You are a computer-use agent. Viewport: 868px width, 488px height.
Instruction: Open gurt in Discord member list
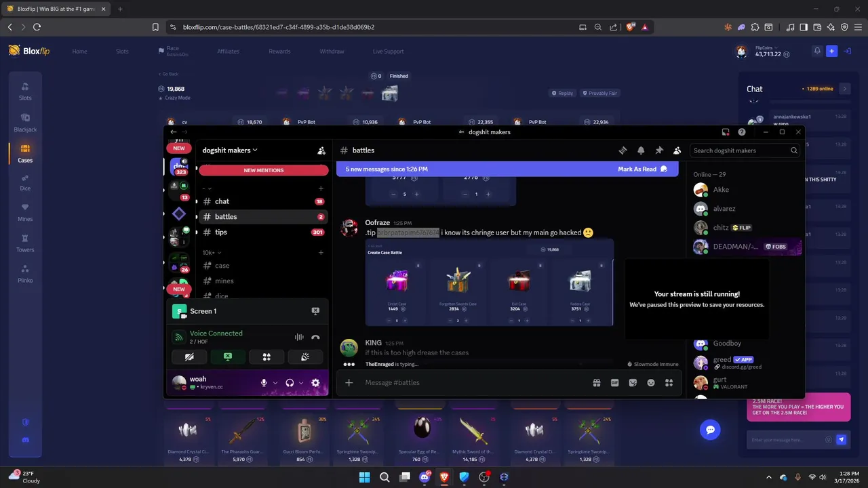click(746, 383)
